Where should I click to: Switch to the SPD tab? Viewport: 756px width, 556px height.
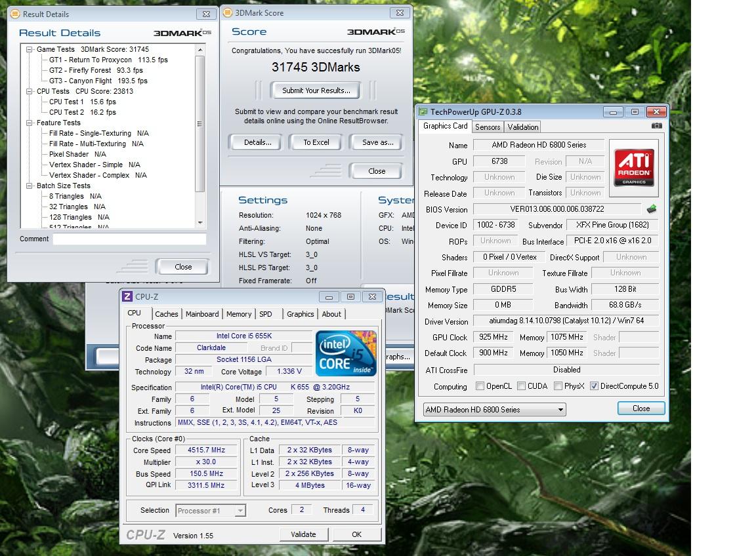[x=266, y=314]
